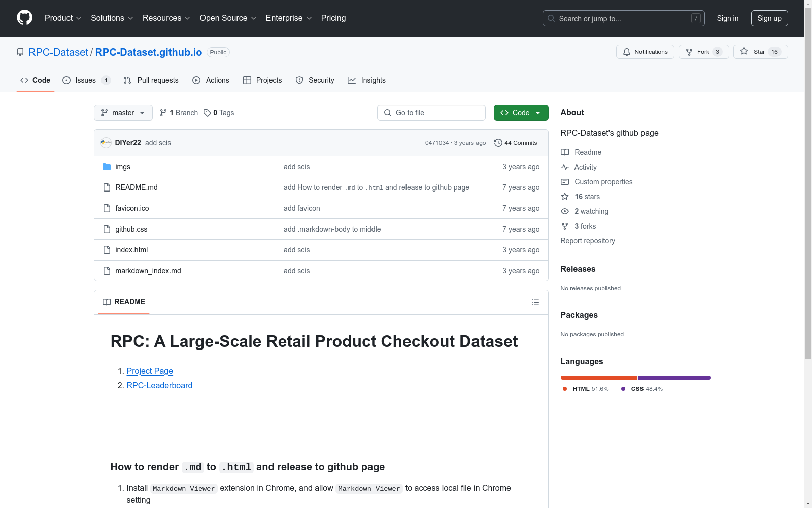Click the Sign up button
Viewport: 812px width, 508px height.
pyautogui.click(x=769, y=18)
